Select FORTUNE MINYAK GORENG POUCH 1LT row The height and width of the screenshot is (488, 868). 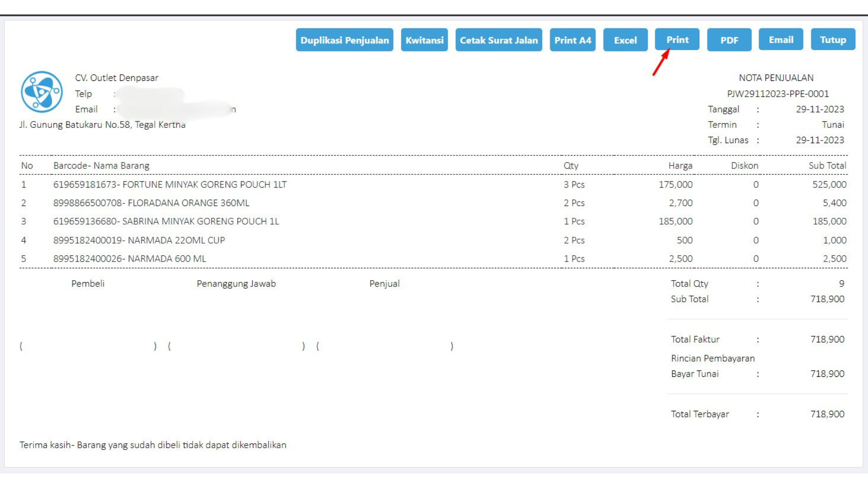433,184
